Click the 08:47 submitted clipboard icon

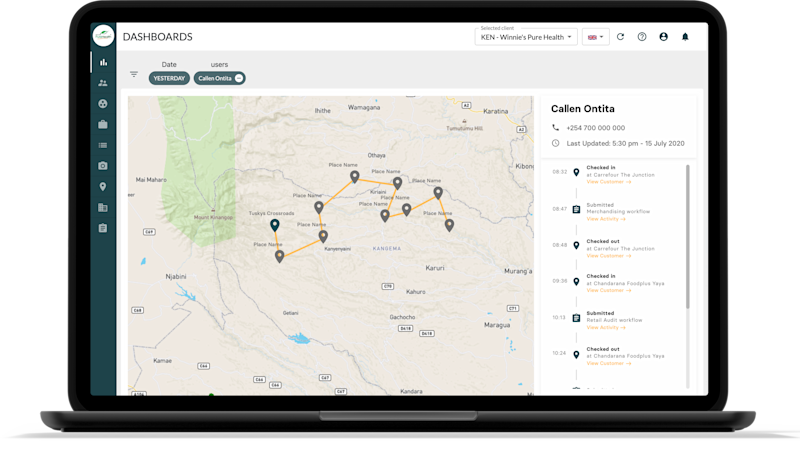click(576, 210)
